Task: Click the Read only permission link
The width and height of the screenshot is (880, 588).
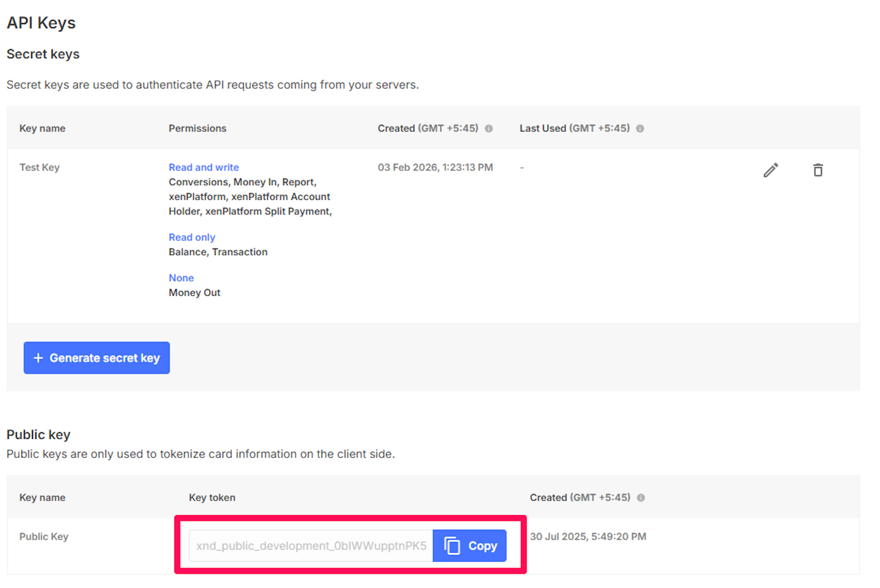Action: coord(192,237)
